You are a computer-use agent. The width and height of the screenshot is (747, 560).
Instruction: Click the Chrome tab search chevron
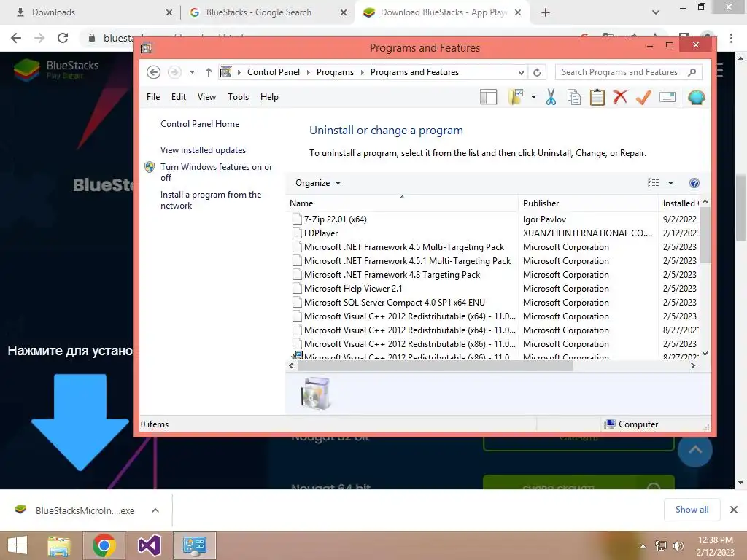point(656,12)
